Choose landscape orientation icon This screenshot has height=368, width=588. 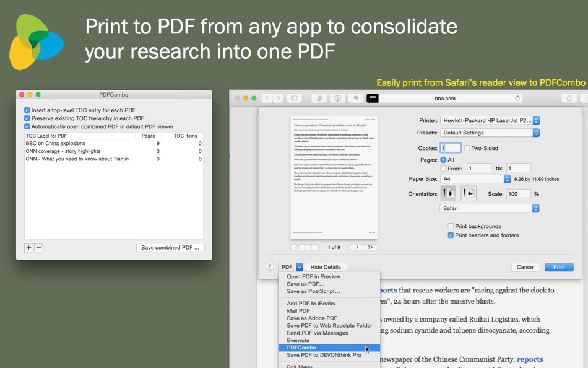click(x=469, y=193)
